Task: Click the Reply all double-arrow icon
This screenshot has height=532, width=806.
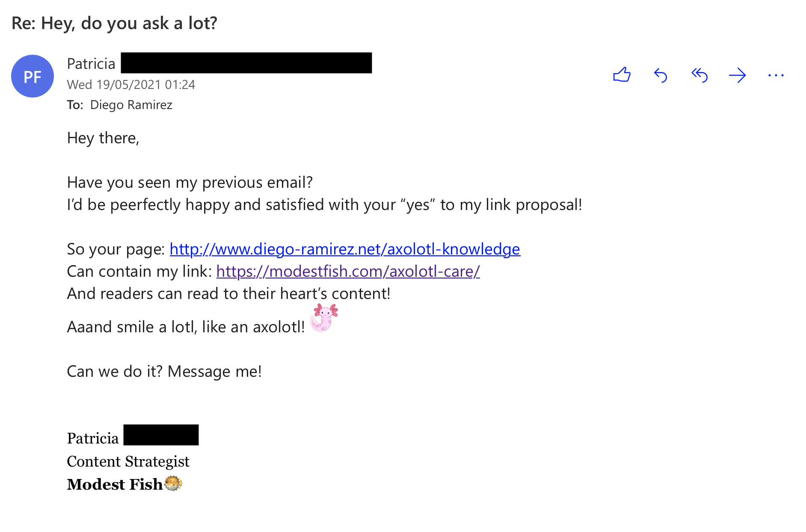Action: 699,75
